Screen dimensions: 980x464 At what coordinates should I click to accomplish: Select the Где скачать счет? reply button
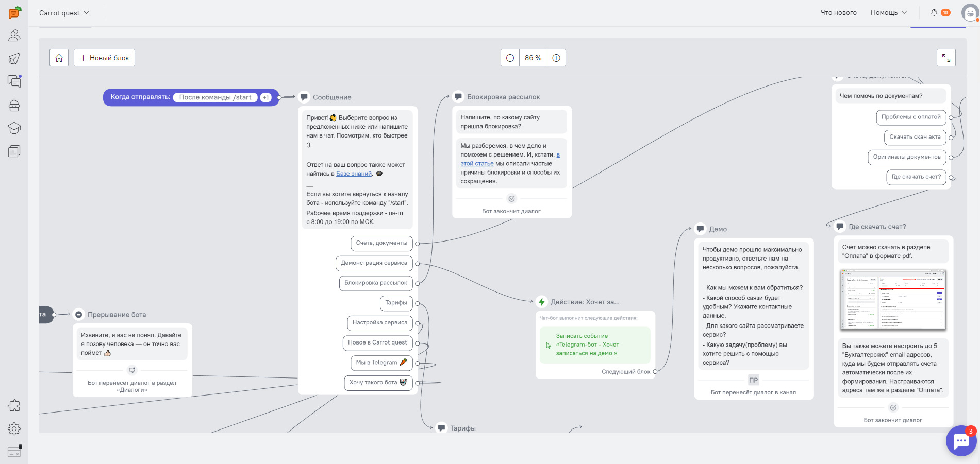point(916,177)
